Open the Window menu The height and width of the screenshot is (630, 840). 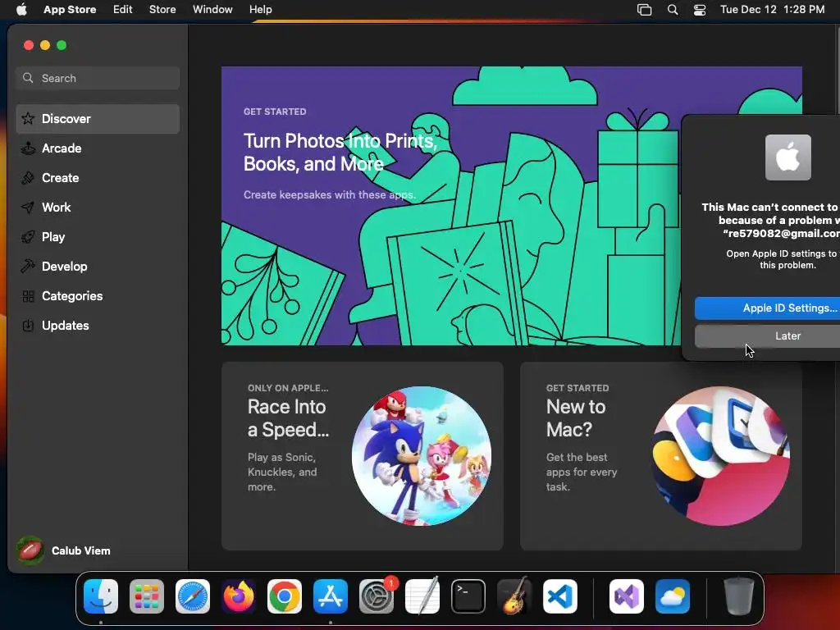tap(212, 10)
